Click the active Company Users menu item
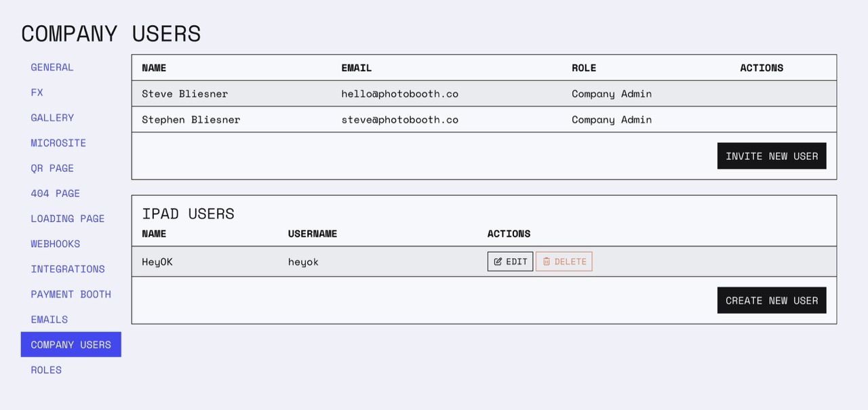The height and width of the screenshot is (410, 868). pos(71,344)
